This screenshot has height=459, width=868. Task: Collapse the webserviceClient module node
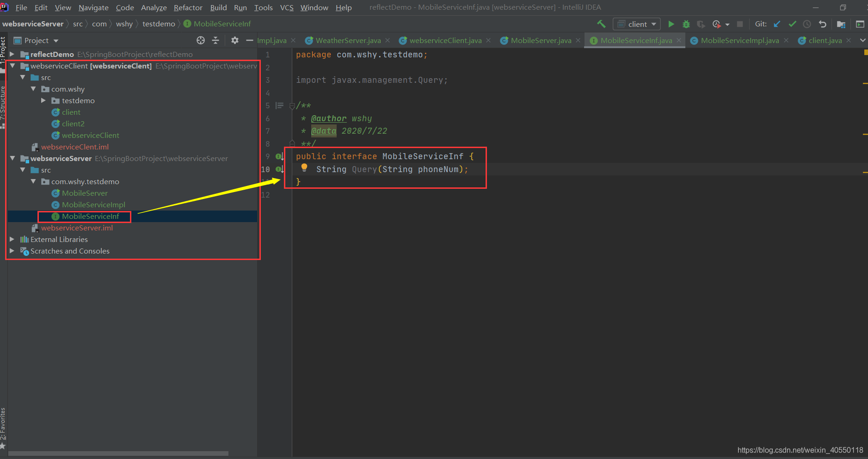tap(12, 66)
